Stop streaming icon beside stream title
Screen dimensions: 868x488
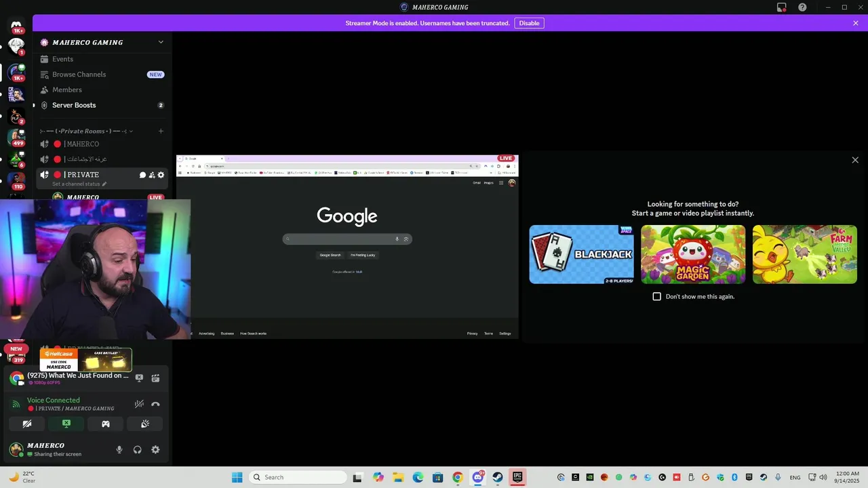coord(139,378)
